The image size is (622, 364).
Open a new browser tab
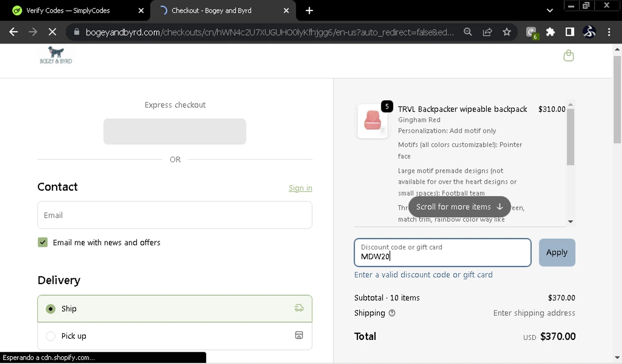click(309, 11)
